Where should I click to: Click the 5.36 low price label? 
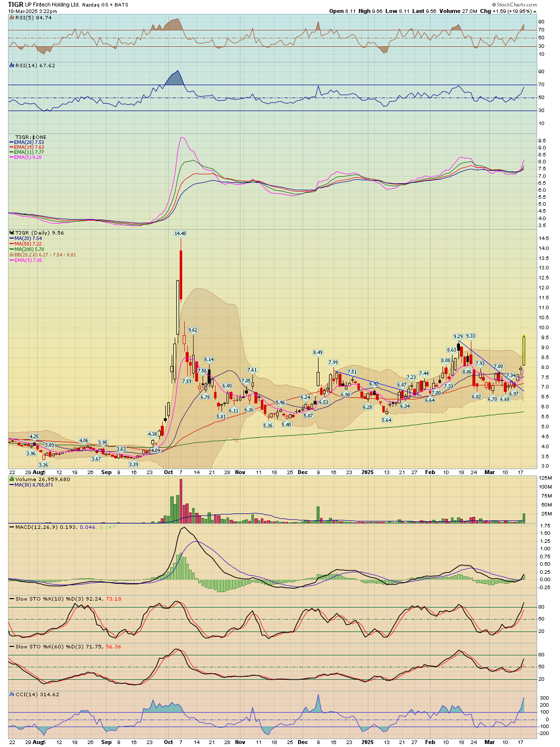pos(268,426)
